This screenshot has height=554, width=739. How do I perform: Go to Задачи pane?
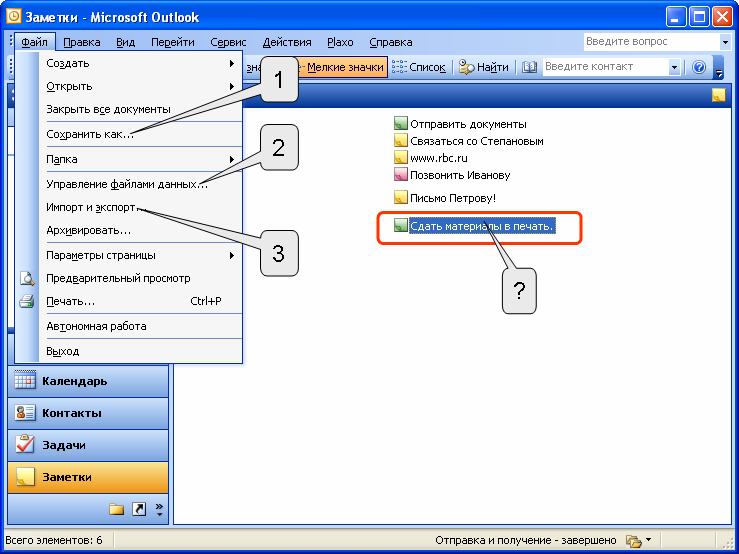[88, 445]
